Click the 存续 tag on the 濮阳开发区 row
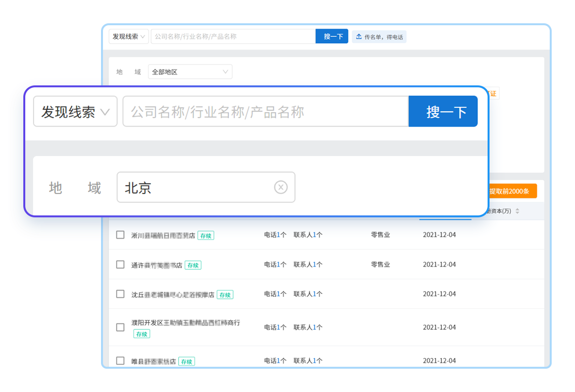Image resolution: width=575 pixels, height=392 pixels. [142, 334]
